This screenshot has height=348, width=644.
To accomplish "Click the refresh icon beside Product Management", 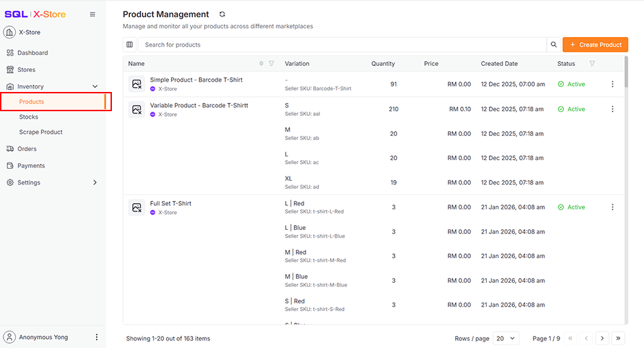I will (x=222, y=14).
